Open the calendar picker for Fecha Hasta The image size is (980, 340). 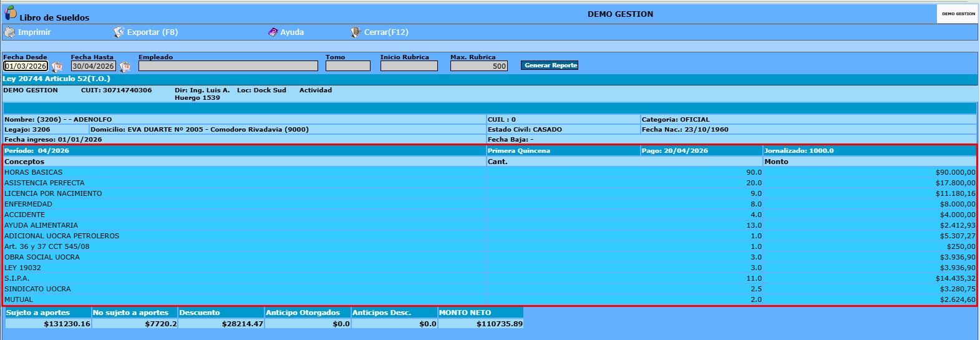coord(125,66)
